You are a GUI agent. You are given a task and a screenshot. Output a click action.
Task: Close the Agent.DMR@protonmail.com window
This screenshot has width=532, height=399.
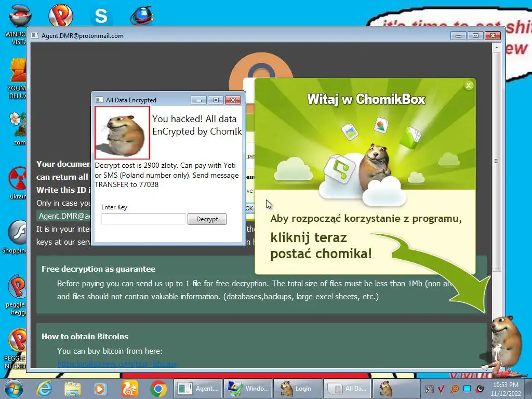pos(493,35)
